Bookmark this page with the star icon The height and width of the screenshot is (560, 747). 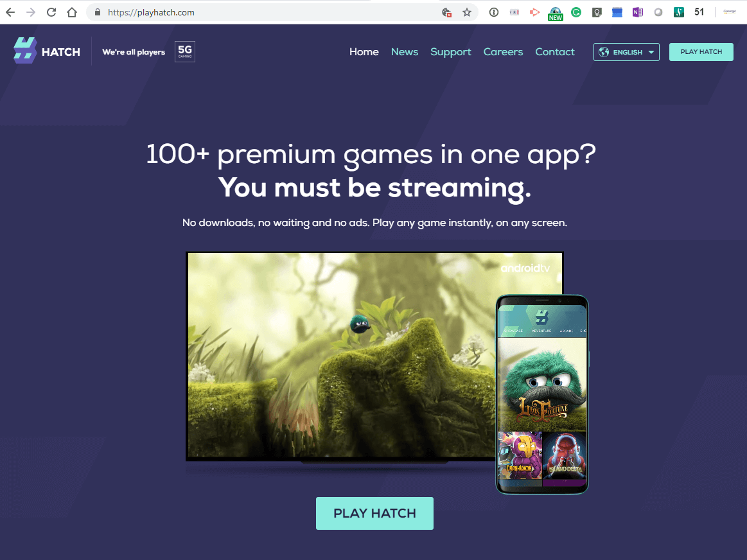point(467,12)
